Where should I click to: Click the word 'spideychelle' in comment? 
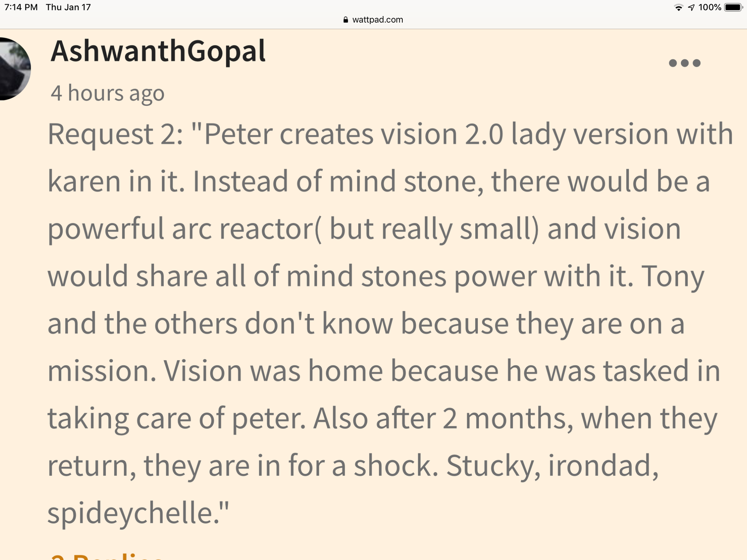pyautogui.click(x=130, y=513)
